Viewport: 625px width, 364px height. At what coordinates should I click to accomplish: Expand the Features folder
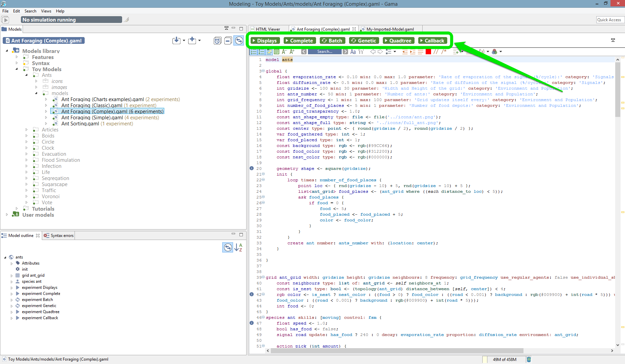coord(17,57)
